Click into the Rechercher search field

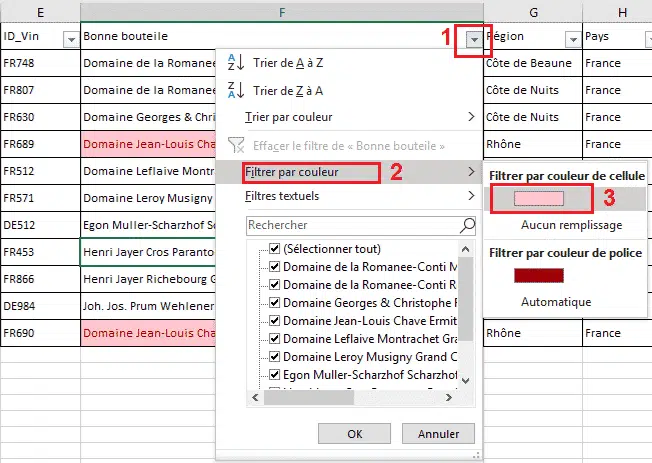(350, 225)
